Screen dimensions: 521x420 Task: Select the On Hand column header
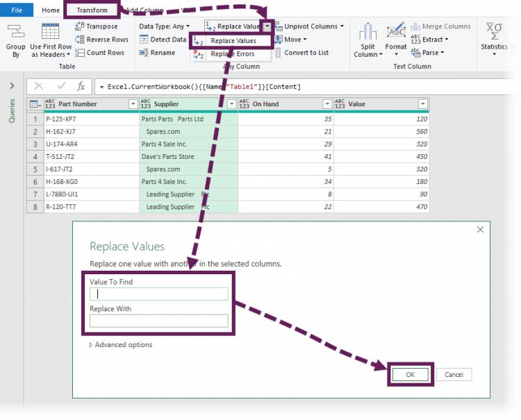click(286, 104)
